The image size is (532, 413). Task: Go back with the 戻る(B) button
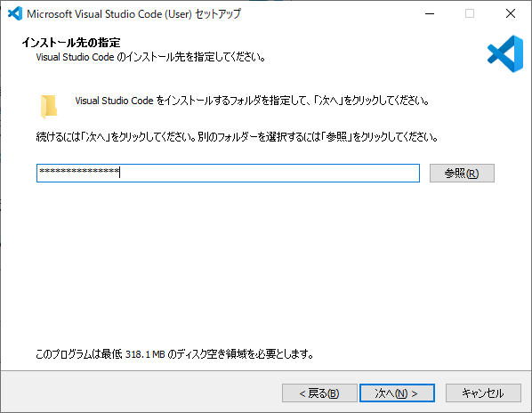pyautogui.click(x=319, y=393)
